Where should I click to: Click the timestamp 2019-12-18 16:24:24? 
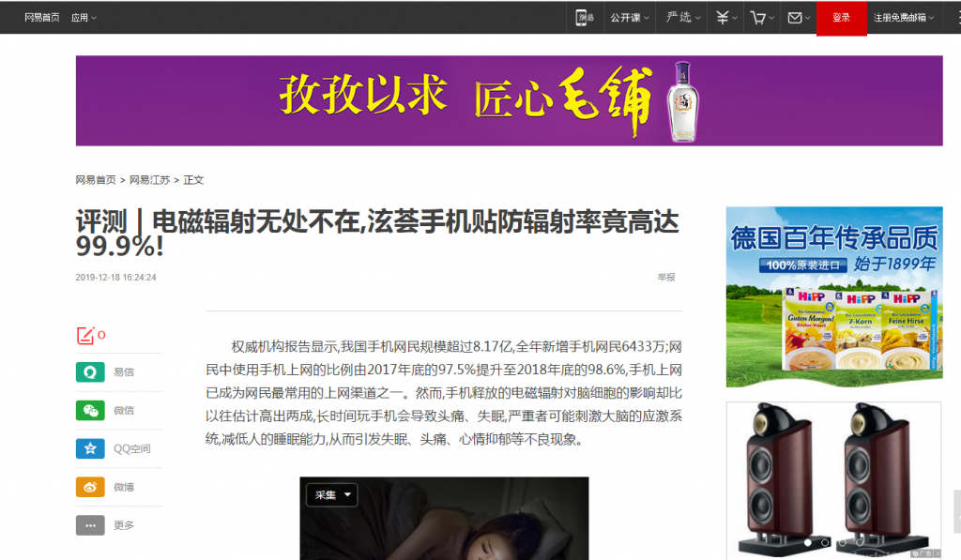[x=115, y=277]
